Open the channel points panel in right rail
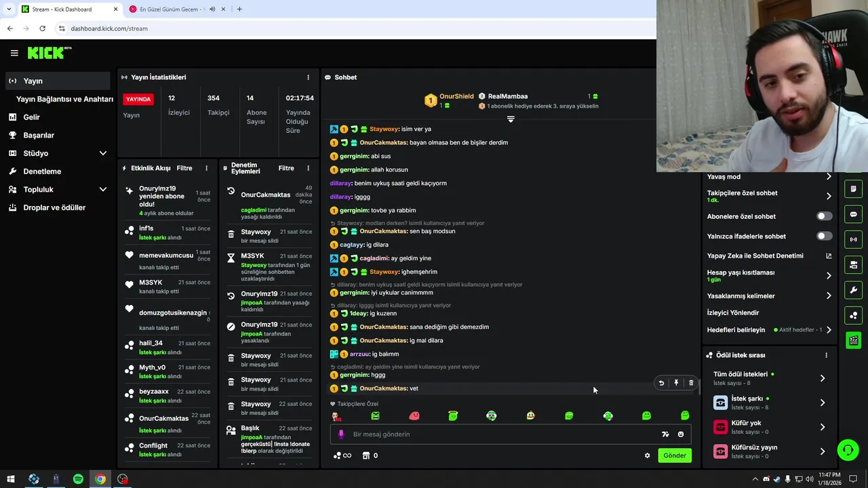This screenshot has width=868, height=488. pos(854,315)
